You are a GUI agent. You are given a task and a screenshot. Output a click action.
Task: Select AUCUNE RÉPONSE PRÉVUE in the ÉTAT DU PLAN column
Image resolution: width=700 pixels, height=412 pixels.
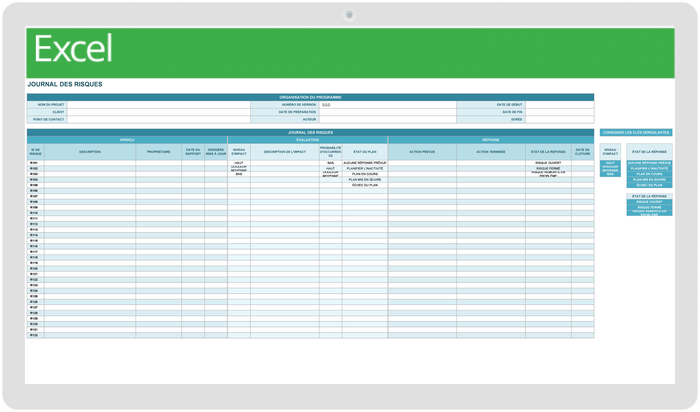(365, 163)
